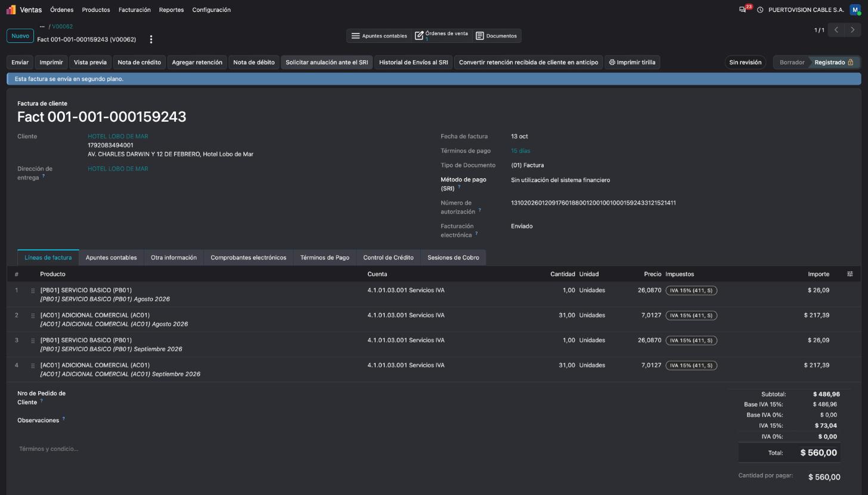Switch to the Otra información tab
This screenshot has height=495, width=868.
coord(173,258)
